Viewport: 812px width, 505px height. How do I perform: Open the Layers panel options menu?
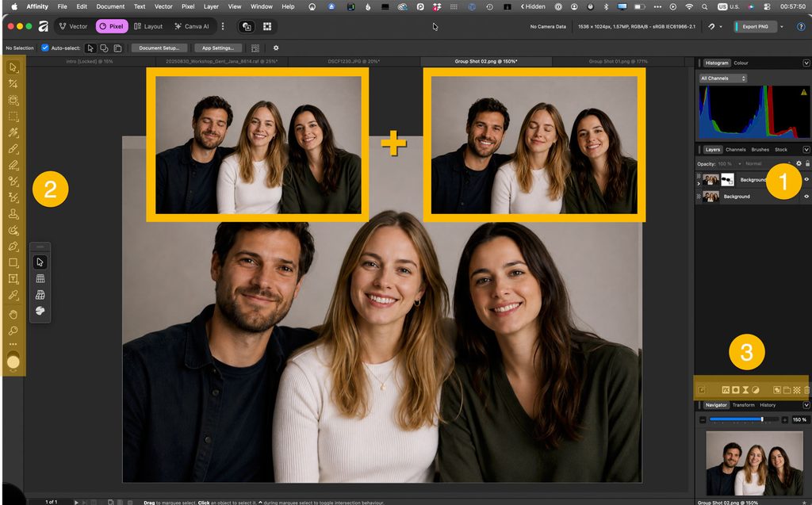coord(806,150)
